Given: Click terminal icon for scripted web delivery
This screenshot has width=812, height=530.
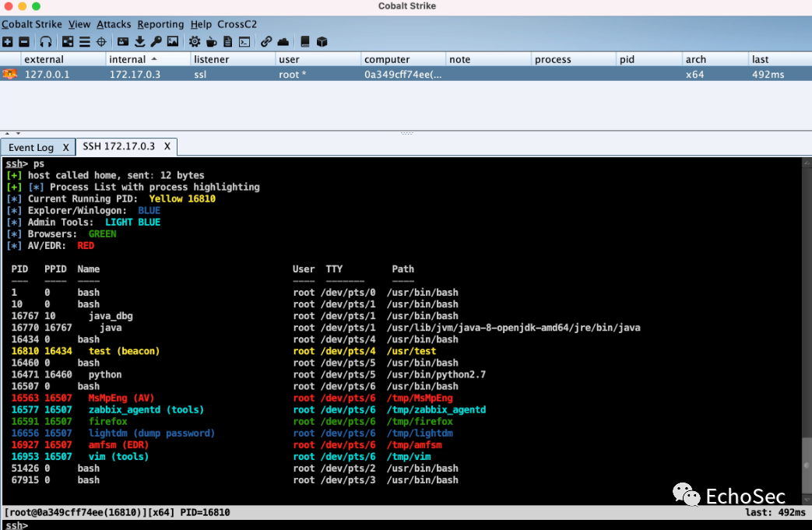Looking at the screenshot, I should pos(244,42).
